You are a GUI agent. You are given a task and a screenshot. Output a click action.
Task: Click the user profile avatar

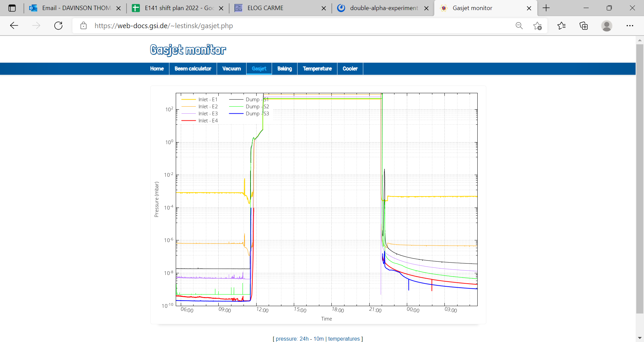[x=606, y=26]
